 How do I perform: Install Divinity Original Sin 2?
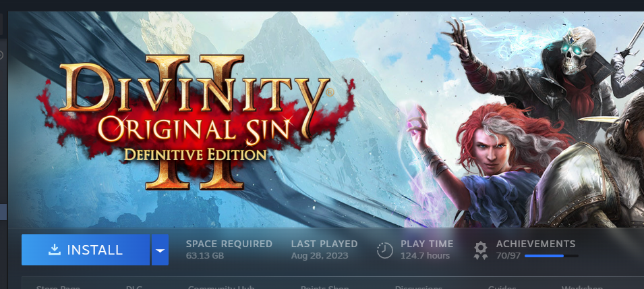86,250
